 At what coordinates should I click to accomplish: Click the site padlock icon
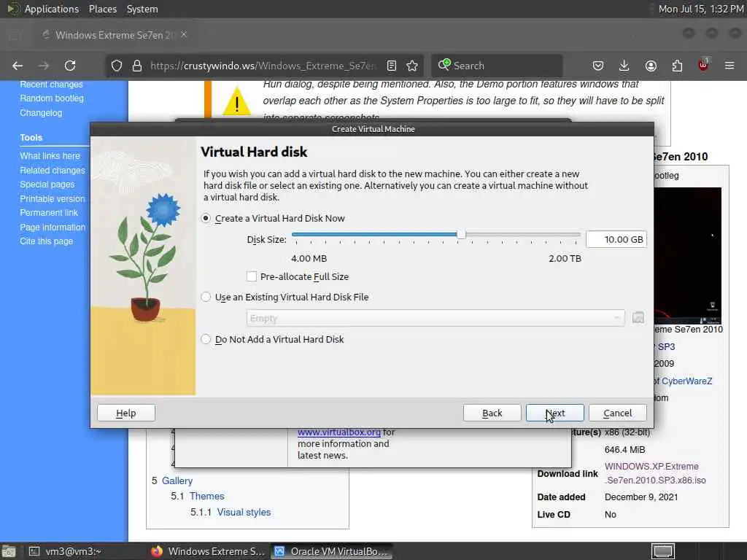(x=137, y=66)
